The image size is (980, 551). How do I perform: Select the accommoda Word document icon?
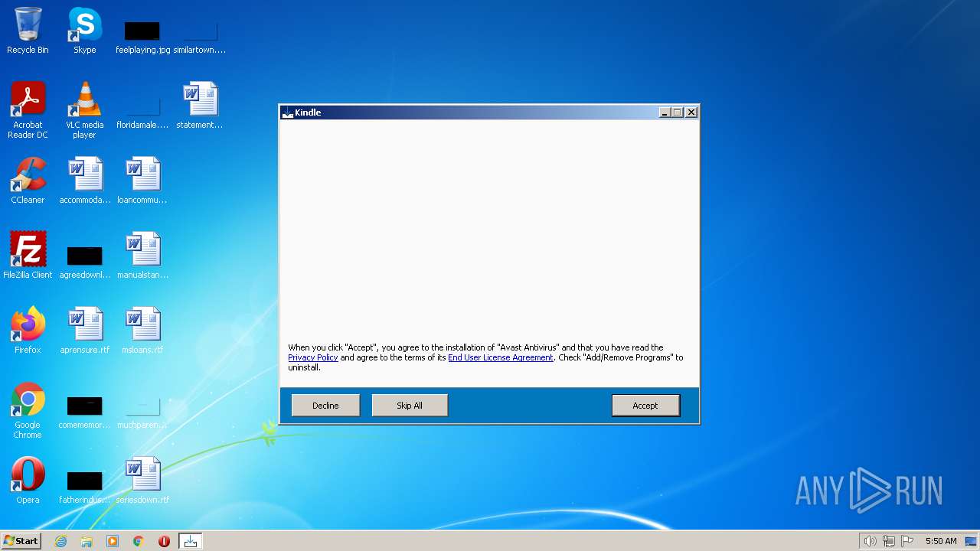click(85, 181)
